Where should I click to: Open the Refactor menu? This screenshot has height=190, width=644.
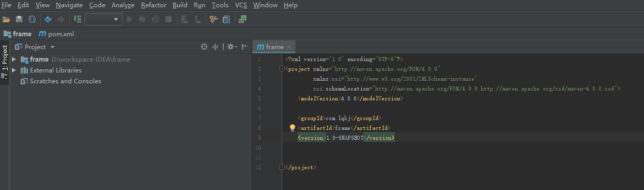click(x=154, y=5)
